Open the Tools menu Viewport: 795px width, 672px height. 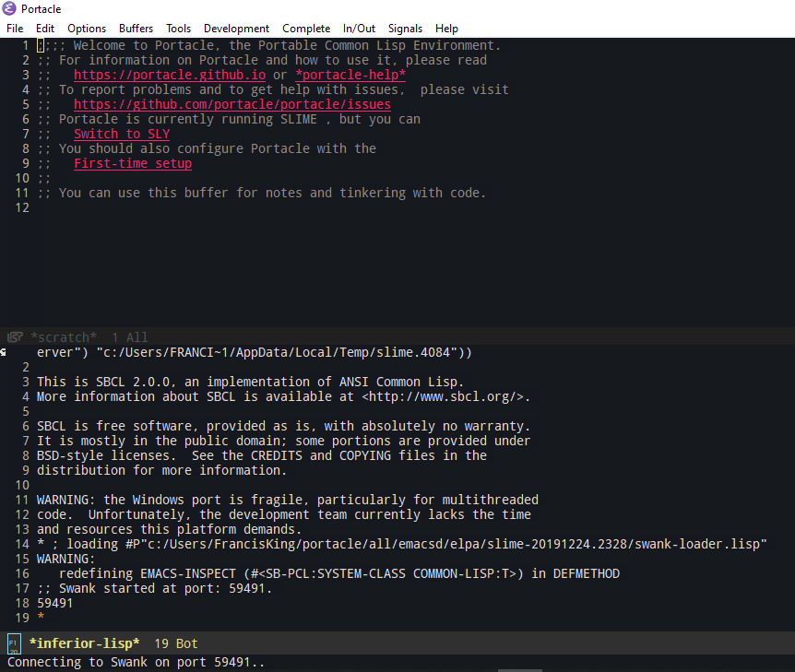[179, 29]
